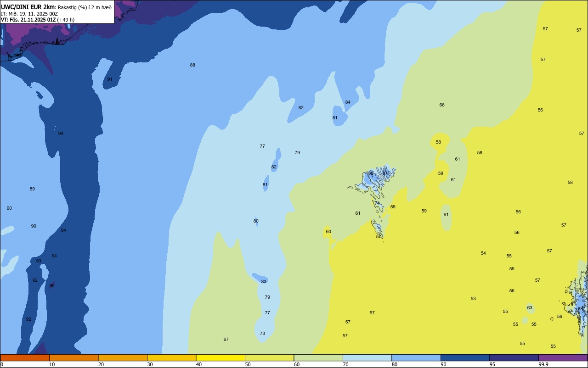This screenshot has width=588, height=368.
Task: Click the legend tick label '95'
Action: (492, 364)
